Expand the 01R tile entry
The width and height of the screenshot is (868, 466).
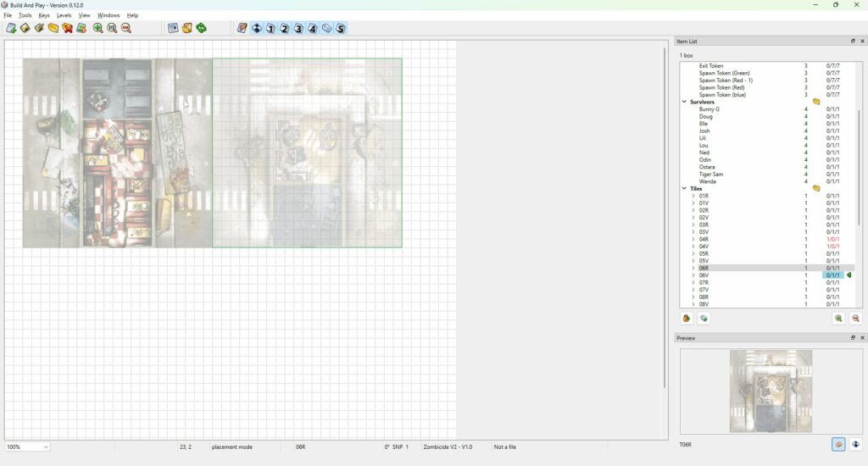[693, 196]
